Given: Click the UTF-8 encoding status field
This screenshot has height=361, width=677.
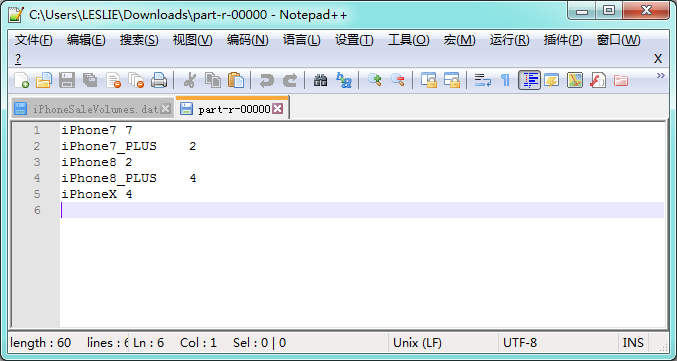Looking at the screenshot, I should [x=558, y=343].
